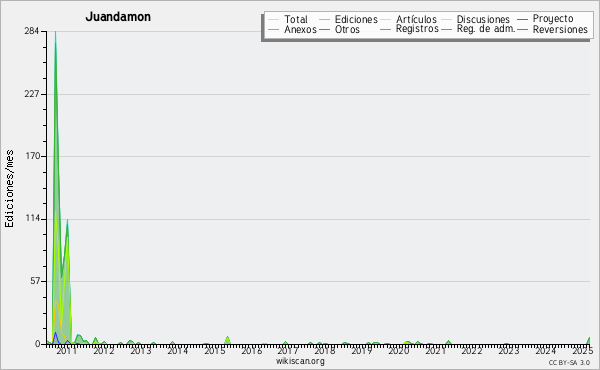This screenshot has height=370, width=600.
Task: Select the 'Otros' legend entry
Action: 347,29
